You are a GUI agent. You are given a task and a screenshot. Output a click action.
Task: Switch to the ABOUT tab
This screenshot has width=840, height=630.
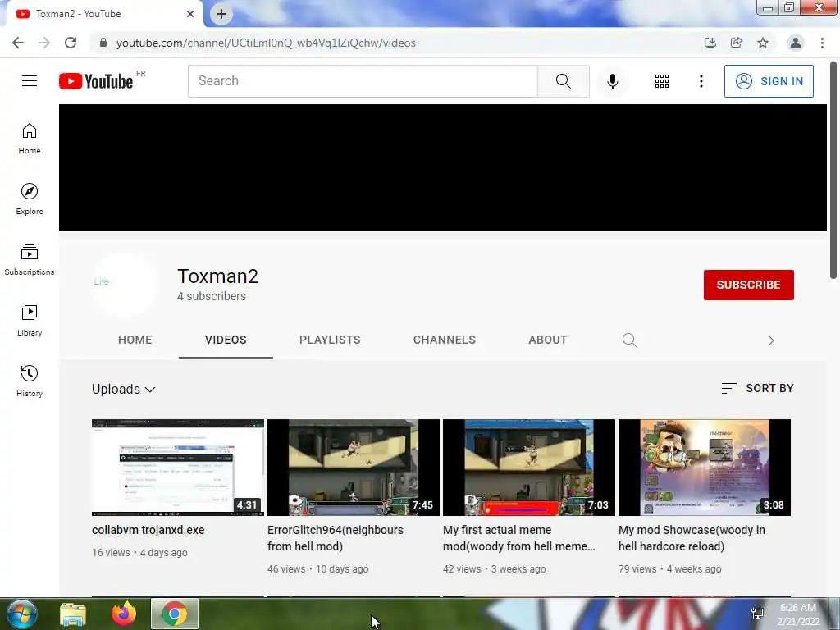coord(547,340)
